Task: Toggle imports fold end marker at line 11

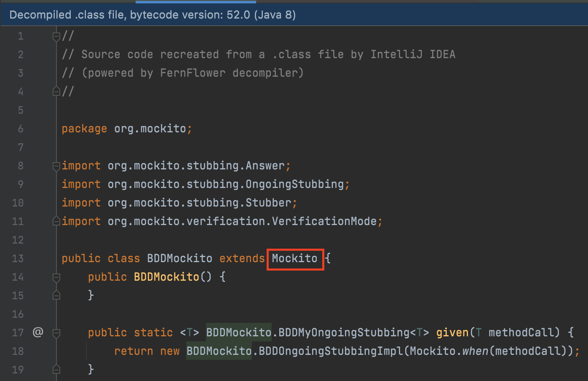Action: 56,221
